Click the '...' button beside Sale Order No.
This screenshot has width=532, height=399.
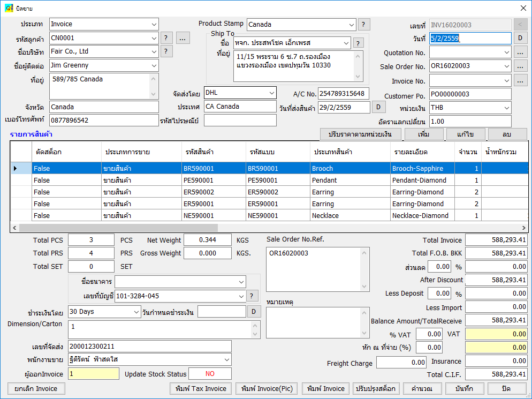[520, 66]
